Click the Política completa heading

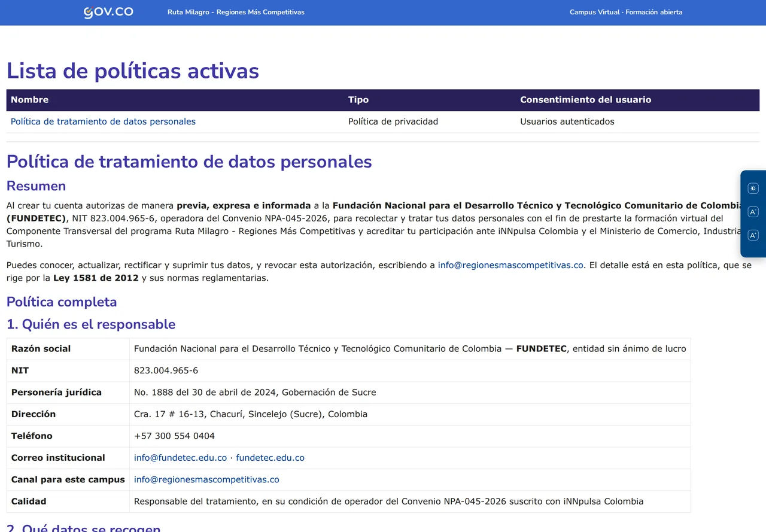[62, 302]
